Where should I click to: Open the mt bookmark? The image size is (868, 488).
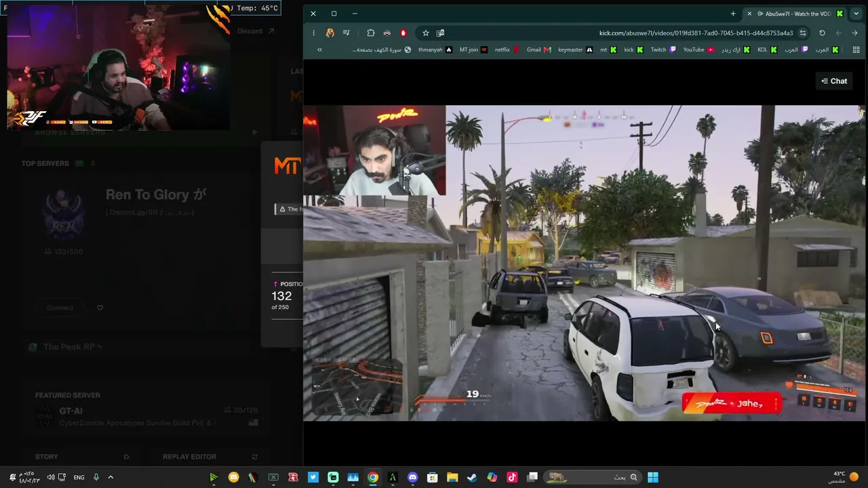pyautogui.click(x=608, y=49)
